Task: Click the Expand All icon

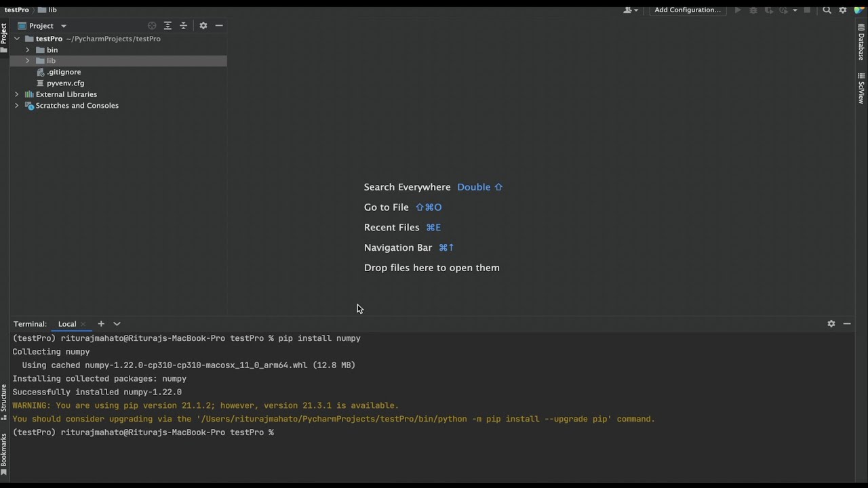Action: [167, 26]
